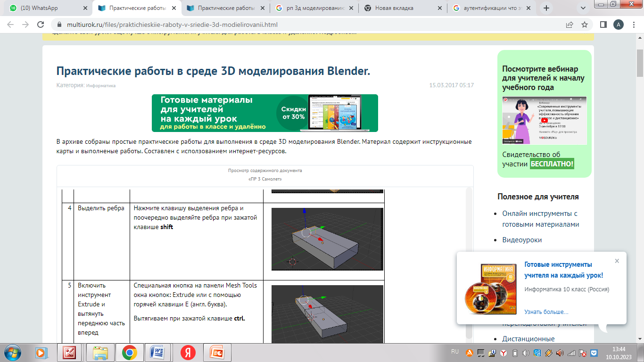This screenshot has height=362, width=644.
Task: Share this page via share icon
Action: click(570, 25)
